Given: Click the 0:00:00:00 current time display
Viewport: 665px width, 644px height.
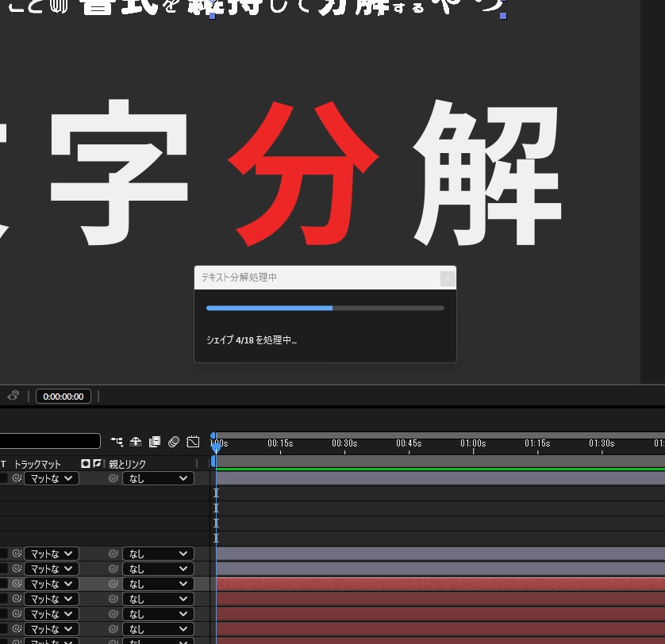Looking at the screenshot, I should 63,396.
